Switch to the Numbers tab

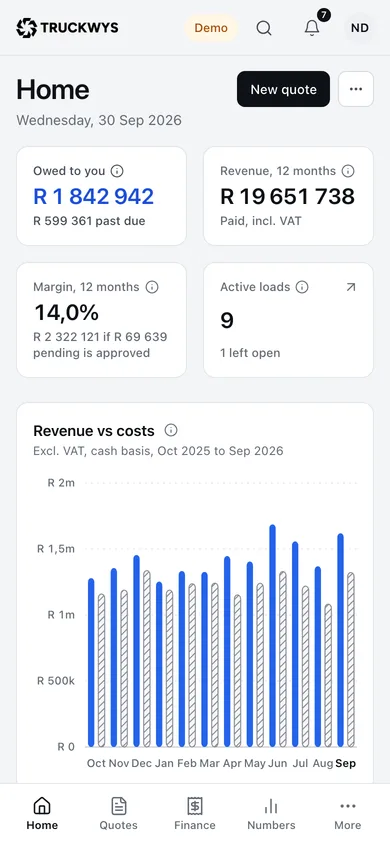pyautogui.click(x=271, y=814)
